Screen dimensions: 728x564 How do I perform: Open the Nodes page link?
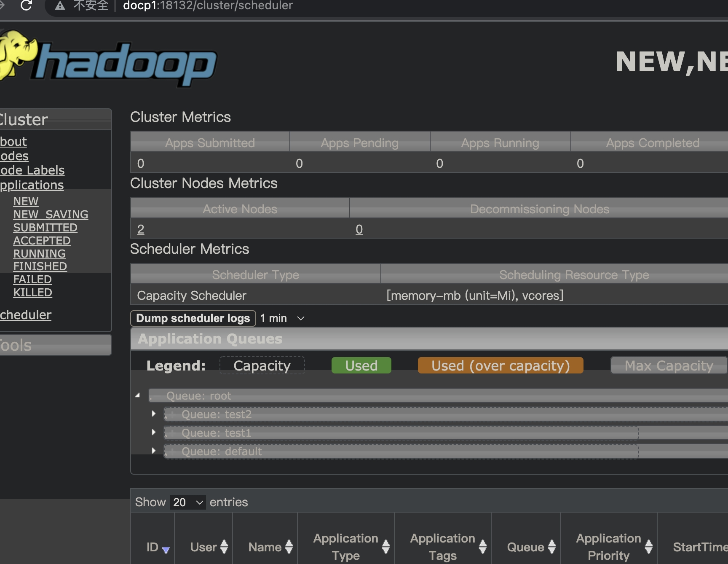[x=14, y=156]
